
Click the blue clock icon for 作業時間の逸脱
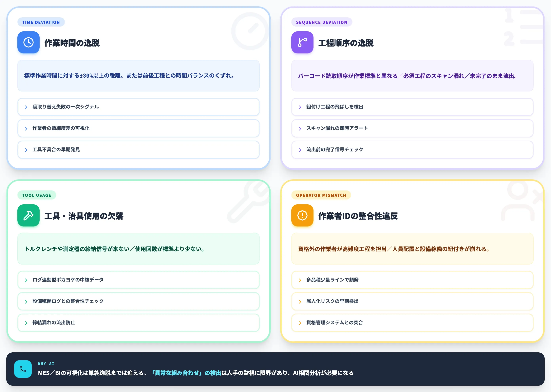[28, 42]
